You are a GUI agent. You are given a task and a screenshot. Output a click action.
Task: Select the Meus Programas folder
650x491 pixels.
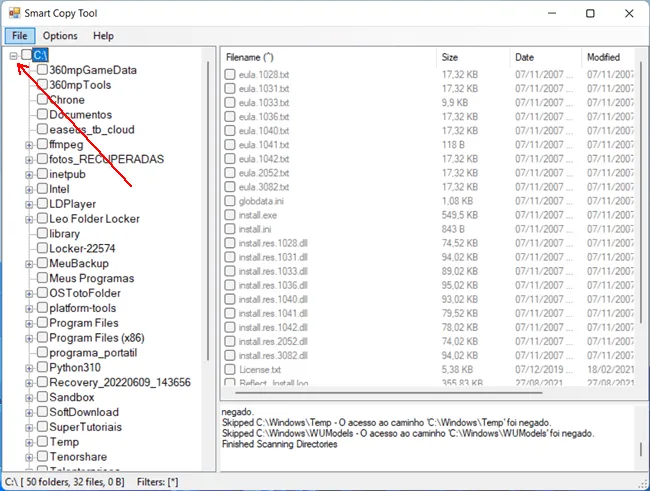tap(92, 278)
